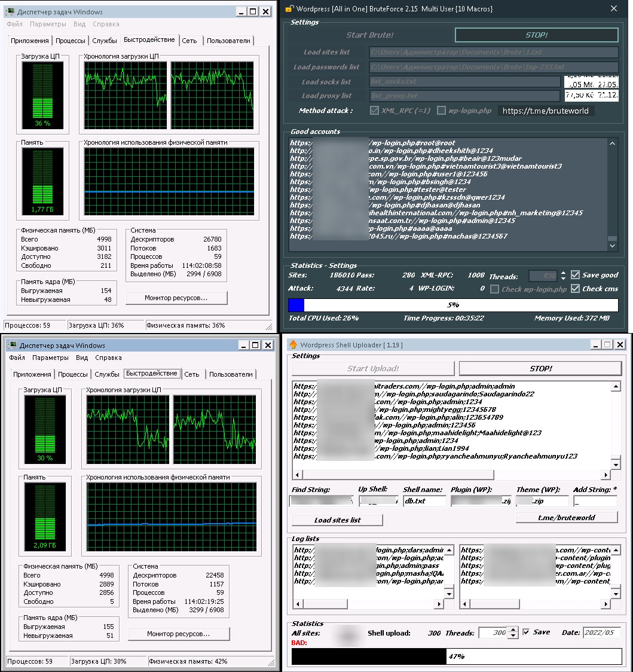Click scroll-down arrow of the wp-login.php log list
633x672 pixels.
coord(449,594)
